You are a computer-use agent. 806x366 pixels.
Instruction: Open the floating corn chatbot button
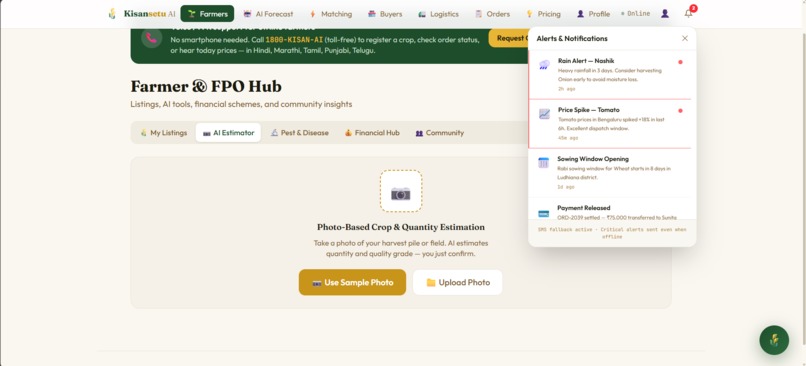tap(774, 340)
